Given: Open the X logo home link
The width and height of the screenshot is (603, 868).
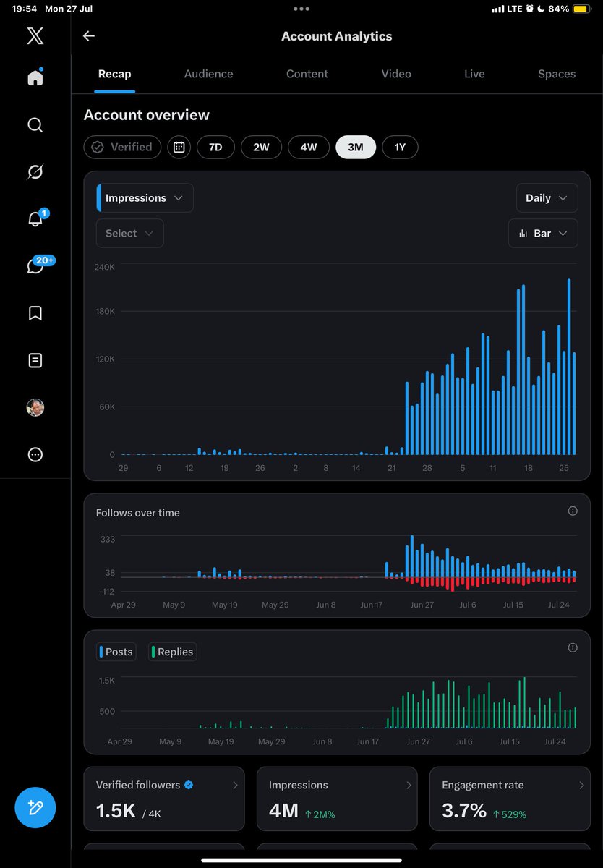Looking at the screenshot, I should pos(35,35).
